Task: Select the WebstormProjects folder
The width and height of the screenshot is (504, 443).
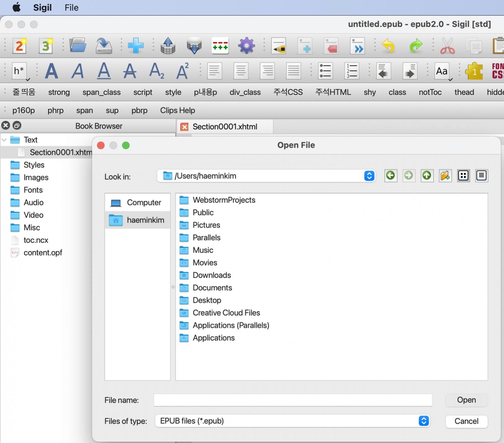Action: pos(217,200)
